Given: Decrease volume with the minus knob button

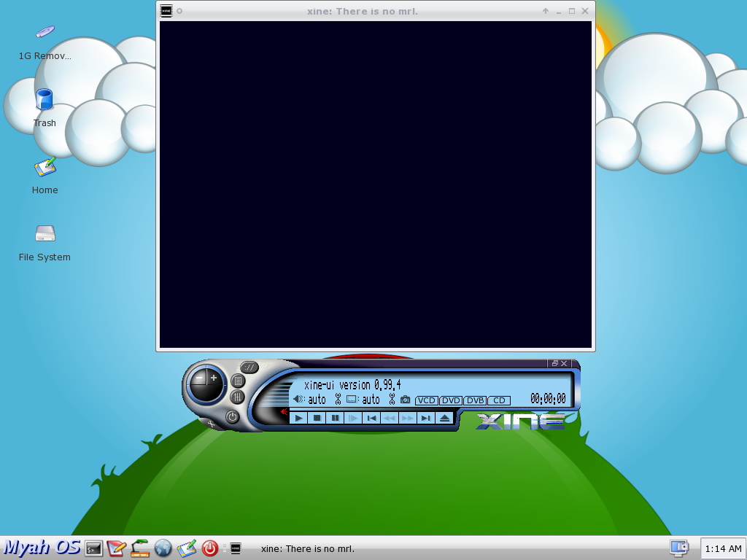Looking at the screenshot, I should point(199,379).
